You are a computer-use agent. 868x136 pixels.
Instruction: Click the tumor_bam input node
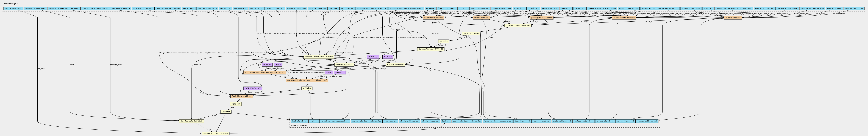[x=519, y=8]
